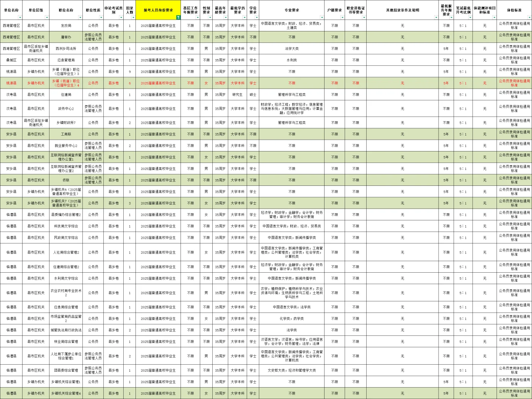Open the 申论考试类别 filter dropdown
The height and width of the screenshot is (399, 532).
(x=121, y=17)
